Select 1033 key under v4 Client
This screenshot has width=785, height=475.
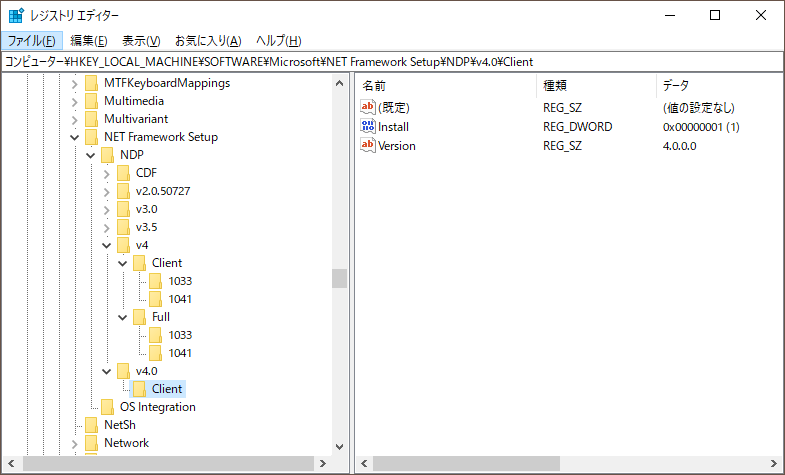pos(180,281)
